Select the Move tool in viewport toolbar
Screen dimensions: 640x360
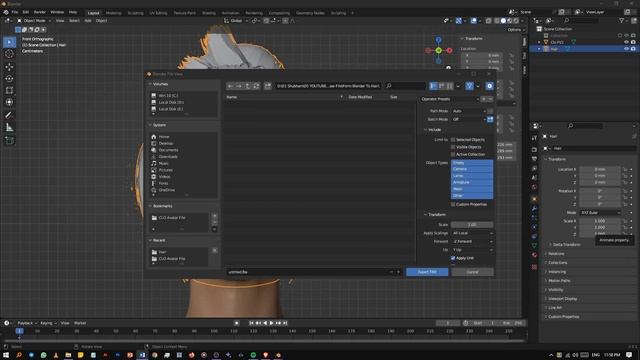(x=9, y=67)
